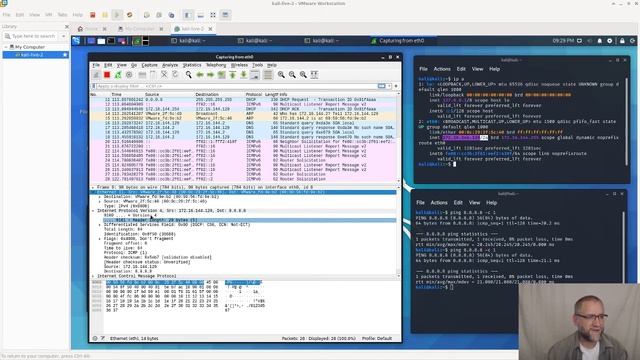Stop the capture with the red square button
640x360 pixels.
107,75
